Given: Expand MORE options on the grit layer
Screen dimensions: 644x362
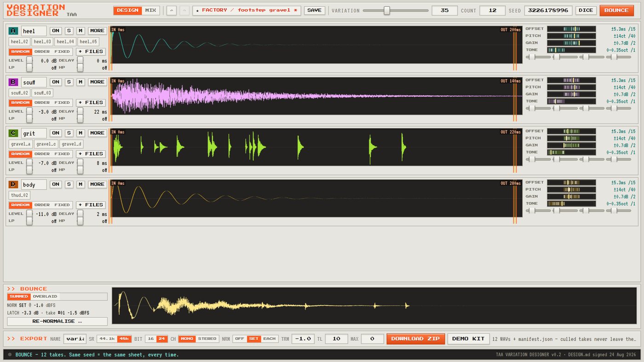Looking at the screenshot, I should (x=97, y=133).
